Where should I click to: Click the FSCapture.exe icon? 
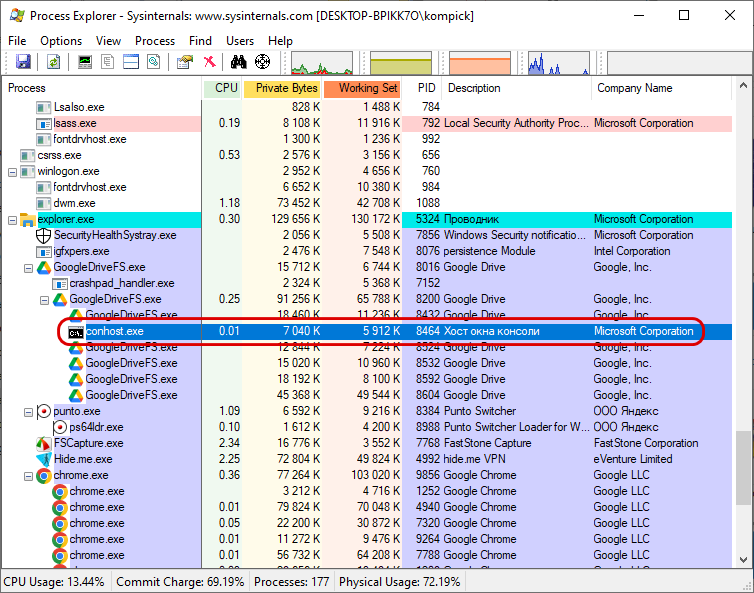tap(44, 443)
